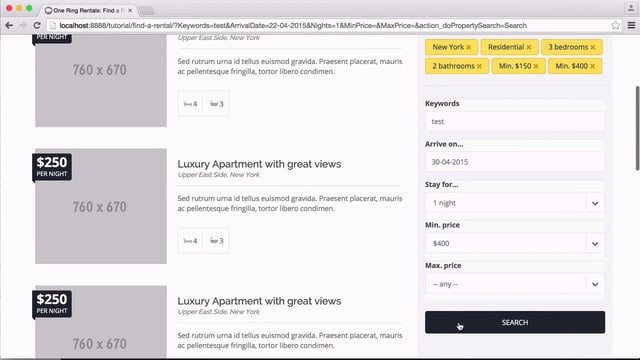Image resolution: width=640 pixels, height=360 pixels.
Task: Bookmark page with the star icon
Action: click(616, 25)
